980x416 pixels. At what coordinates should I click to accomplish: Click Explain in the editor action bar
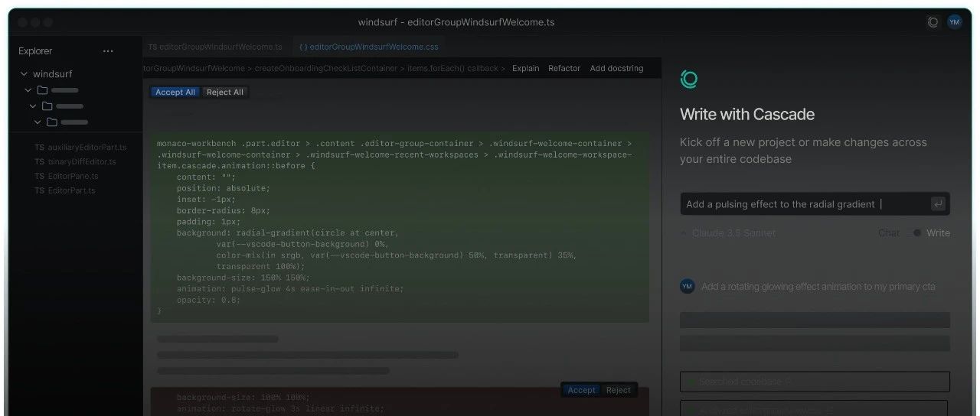point(525,68)
